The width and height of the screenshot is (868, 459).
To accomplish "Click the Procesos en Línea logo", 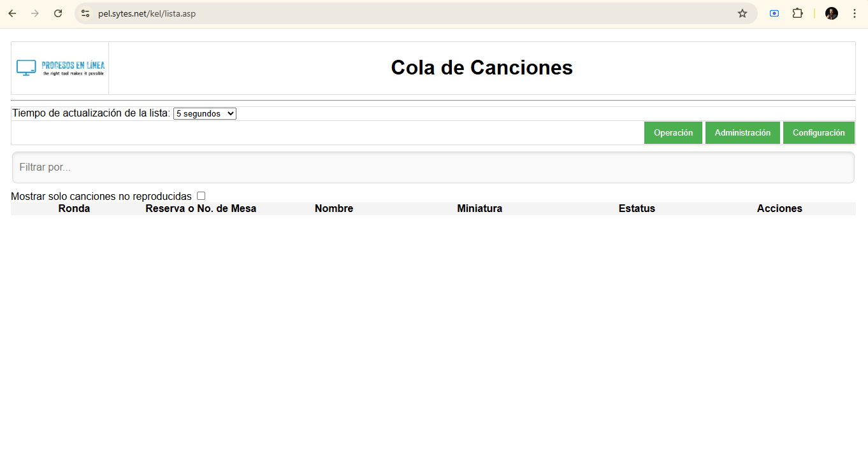I will click(x=61, y=68).
